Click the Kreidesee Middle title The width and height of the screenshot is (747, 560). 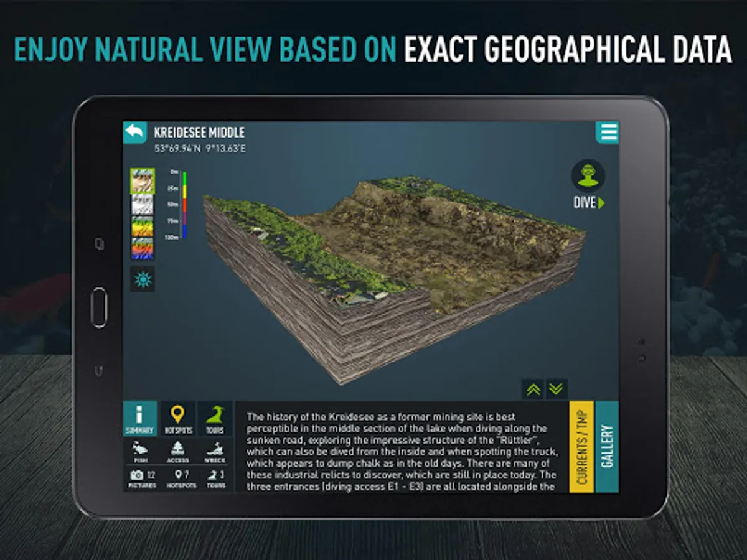(199, 133)
